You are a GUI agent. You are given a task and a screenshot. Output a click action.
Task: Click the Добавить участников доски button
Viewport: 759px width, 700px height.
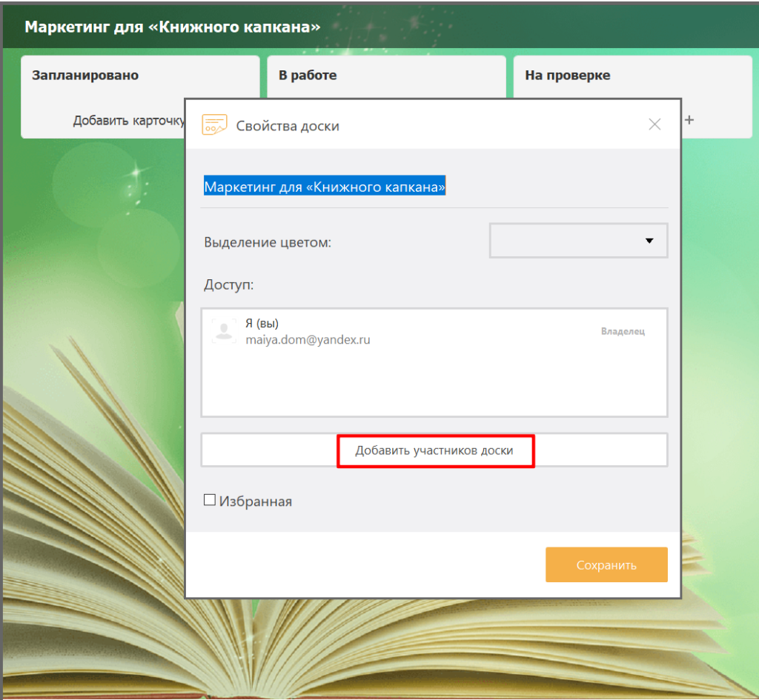(434, 450)
